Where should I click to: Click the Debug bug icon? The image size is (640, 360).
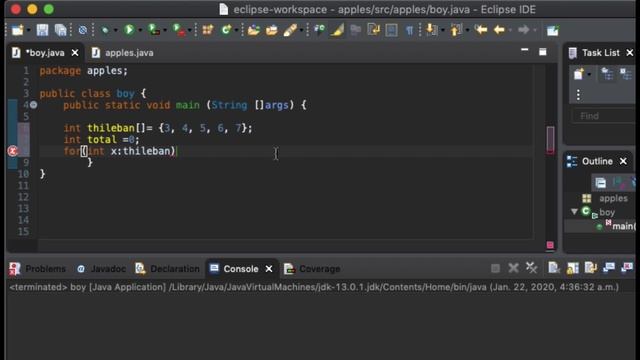[105, 30]
